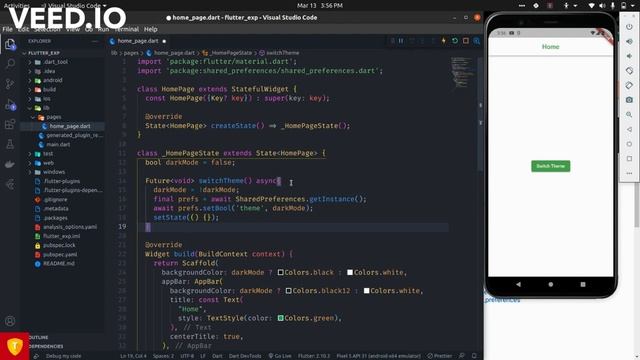Click Go Live in status bar
The image size is (640, 360).
(x=280, y=356)
